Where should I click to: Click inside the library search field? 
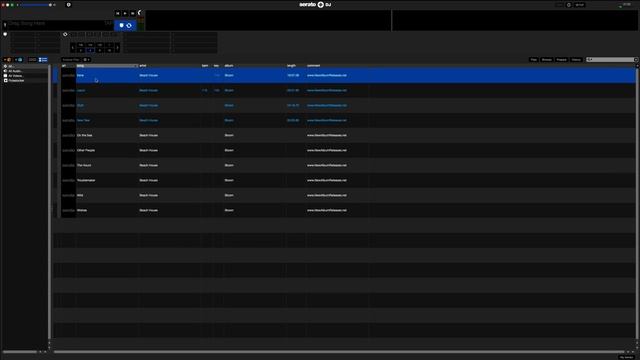[610, 60]
